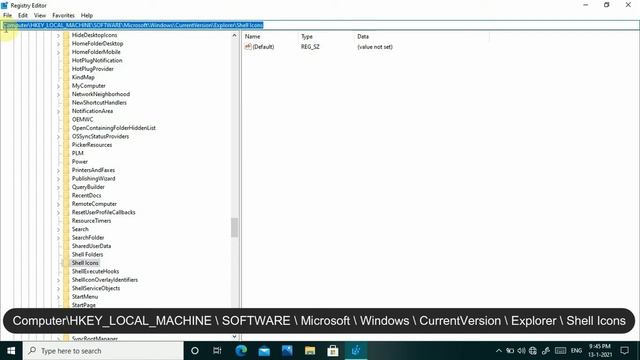The image size is (640, 360).
Task: Click the RecentDocs key folder icon
Action: pos(66,196)
